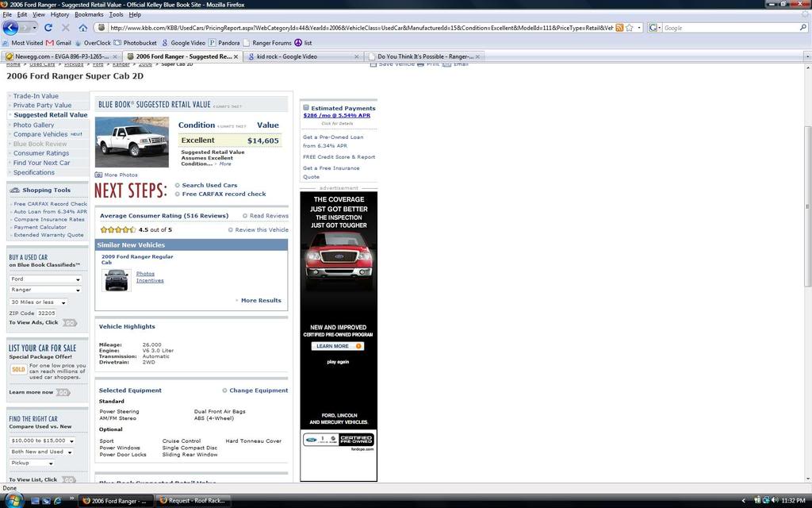Click the RSS feed icon in address bar
Screen dimensions: 812x508
coord(619,28)
